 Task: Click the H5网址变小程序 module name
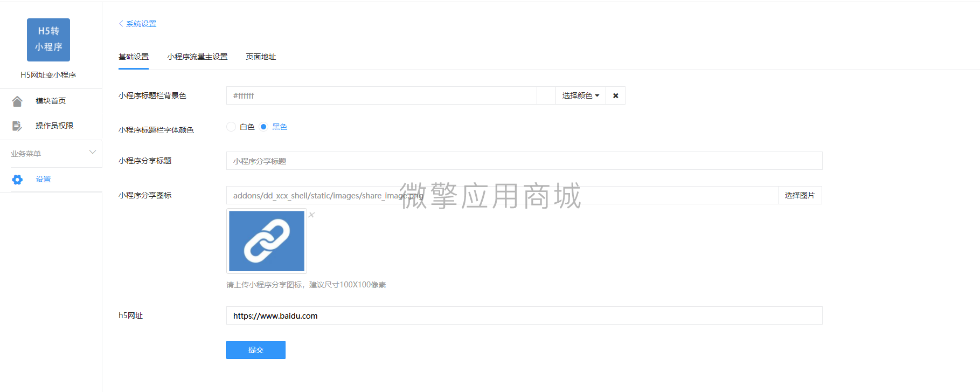tap(48, 75)
